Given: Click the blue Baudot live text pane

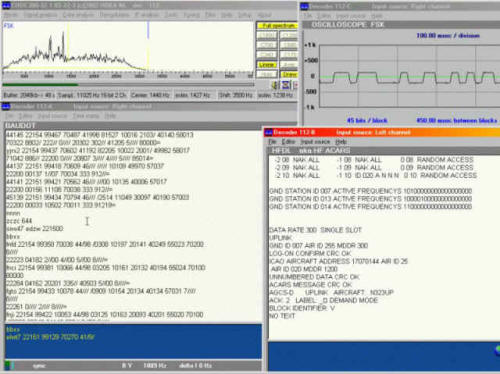Looking at the screenshot, I should tap(133, 342).
